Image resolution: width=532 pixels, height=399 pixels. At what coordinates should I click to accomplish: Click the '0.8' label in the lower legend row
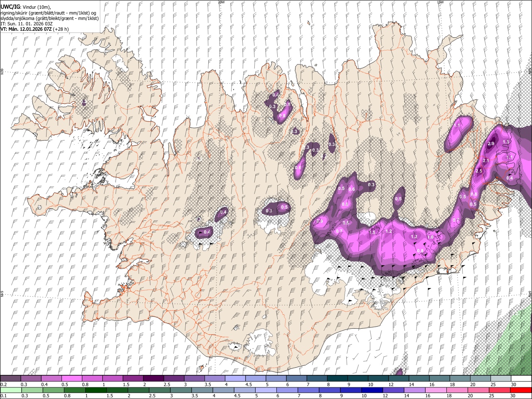(x=67, y=396)
